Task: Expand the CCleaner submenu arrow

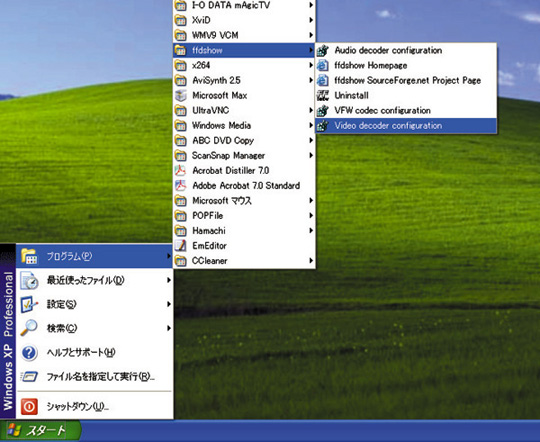Action: click(x=311, y=261)
